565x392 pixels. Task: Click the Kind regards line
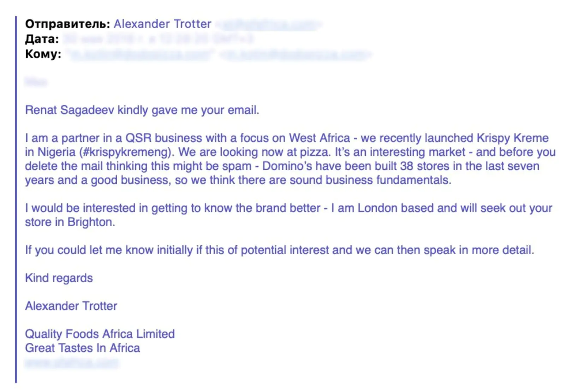59,278
